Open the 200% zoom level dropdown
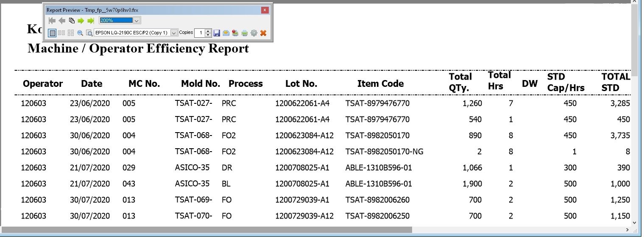644x241 pixels. click(137, 20)
